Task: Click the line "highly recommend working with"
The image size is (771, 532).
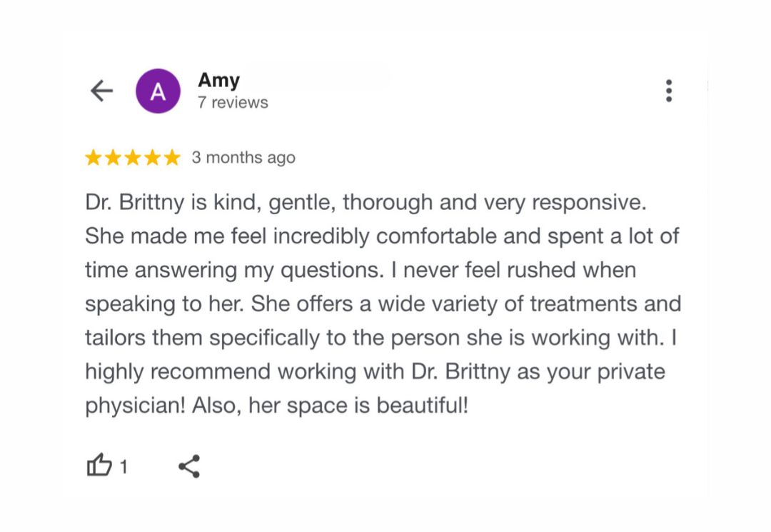Action: click(375, 372)
